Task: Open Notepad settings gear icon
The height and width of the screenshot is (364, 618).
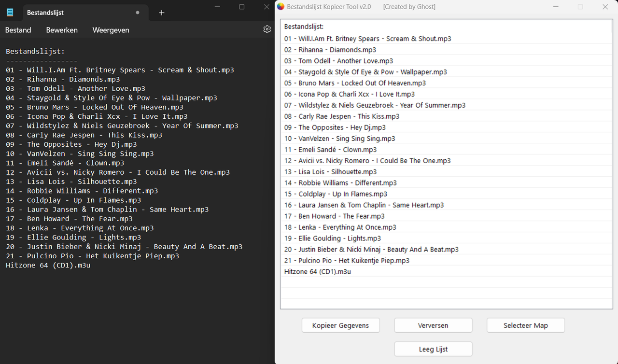Action: pyautogui.click(x=267, y=29)
